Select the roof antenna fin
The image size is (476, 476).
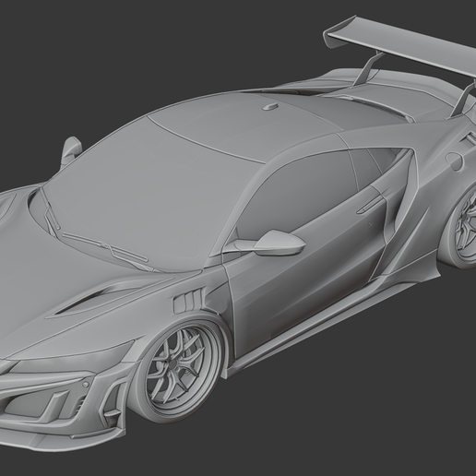270,107
